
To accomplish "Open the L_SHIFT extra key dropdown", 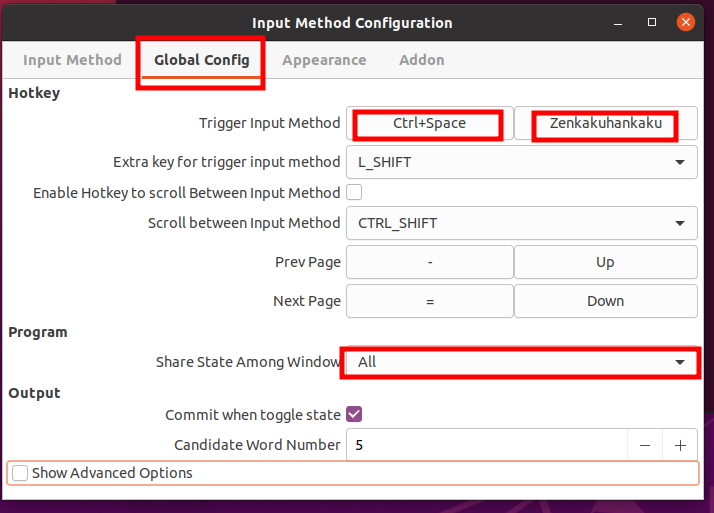I will click(x=522, y=162).
